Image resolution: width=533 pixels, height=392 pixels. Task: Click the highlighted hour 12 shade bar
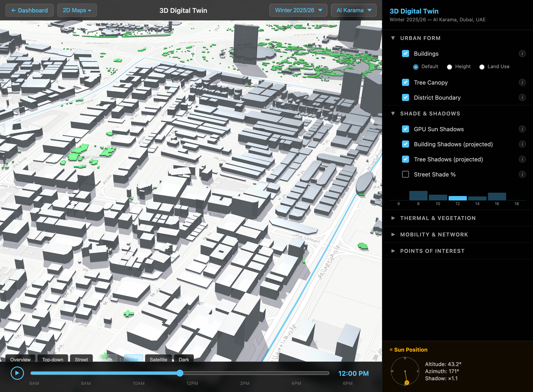point(457,198)
